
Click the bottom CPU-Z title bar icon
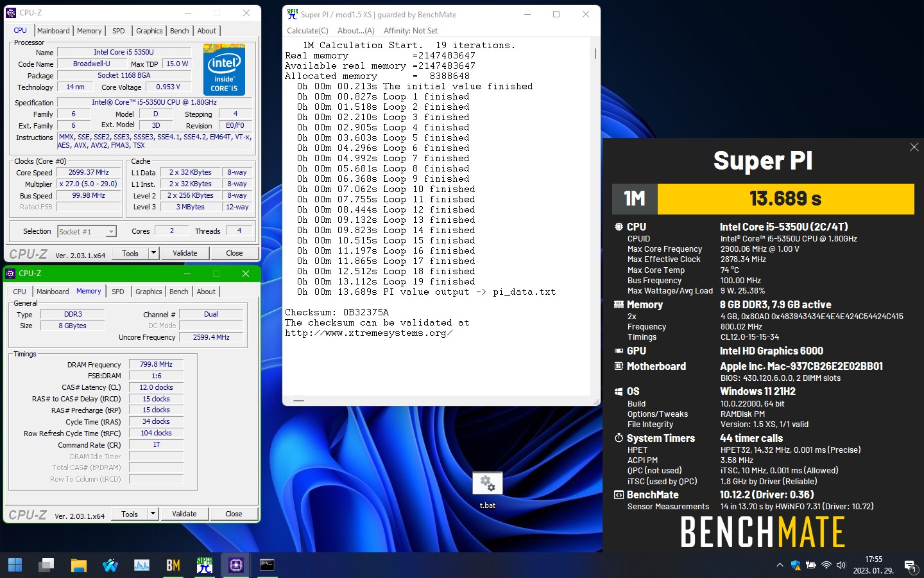click(x=10, y=274)
